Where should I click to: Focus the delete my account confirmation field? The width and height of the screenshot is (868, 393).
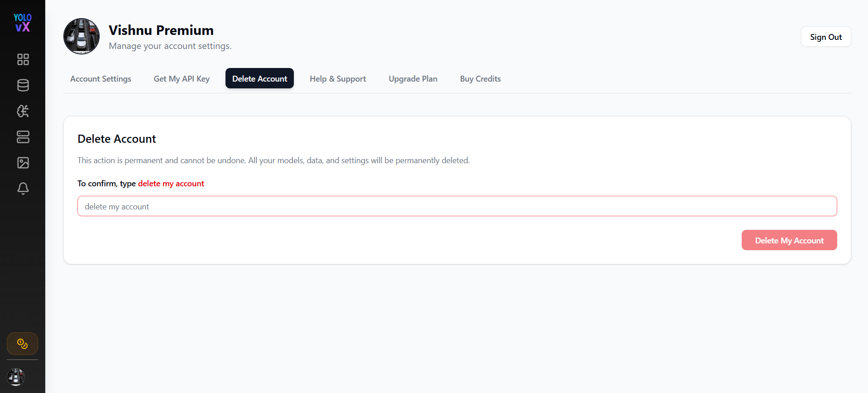pos(457,206)
